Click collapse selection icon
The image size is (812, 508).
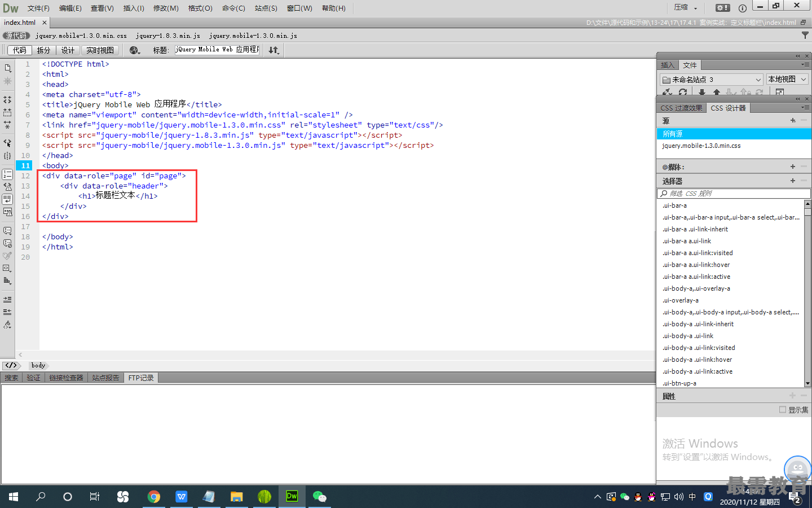pyautogui.click(x=7, y=112)
